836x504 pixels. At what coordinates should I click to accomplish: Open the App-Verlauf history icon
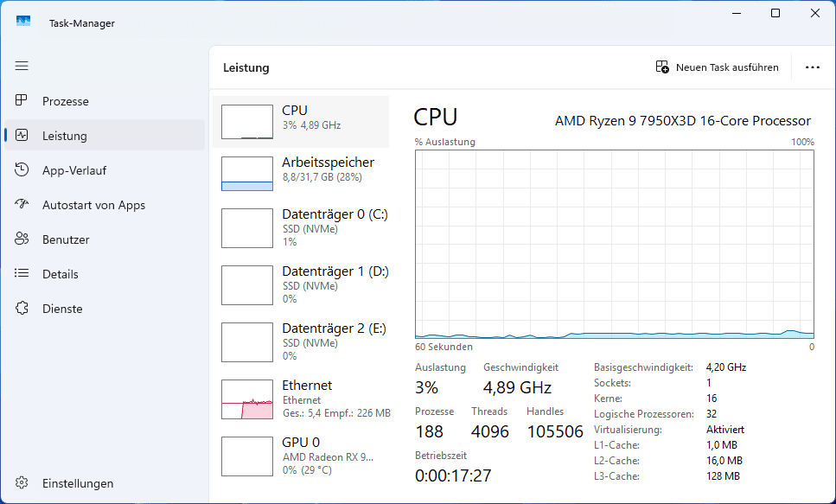coord(22,170)
